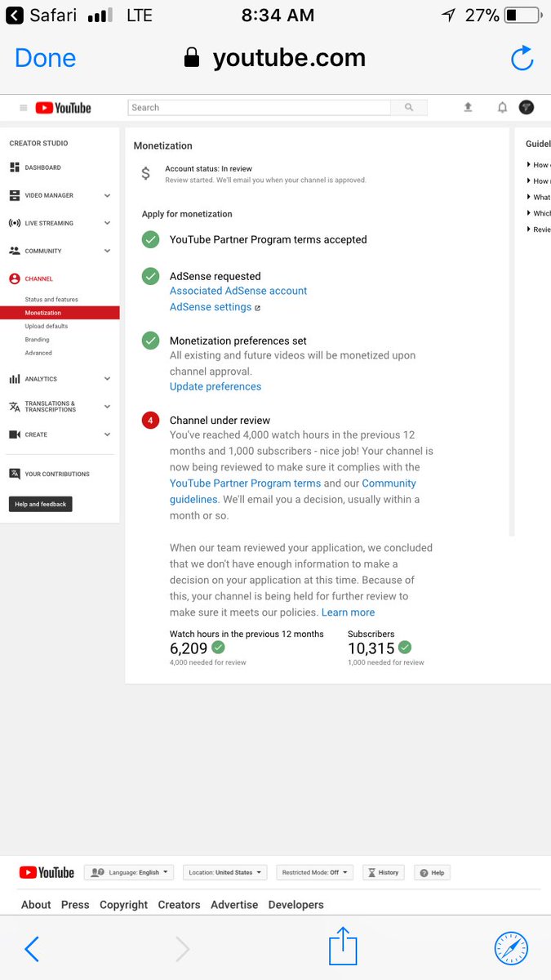
Task: Open YouTube Partner Program terms link
Action: pos(245,483)
